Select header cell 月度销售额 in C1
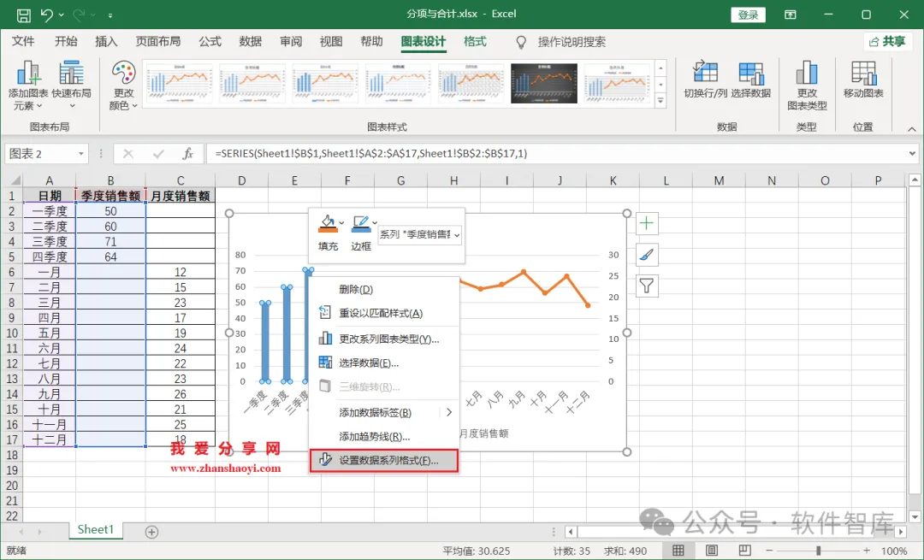The height and width of the screenshot is (560, 924). point(181,196)
